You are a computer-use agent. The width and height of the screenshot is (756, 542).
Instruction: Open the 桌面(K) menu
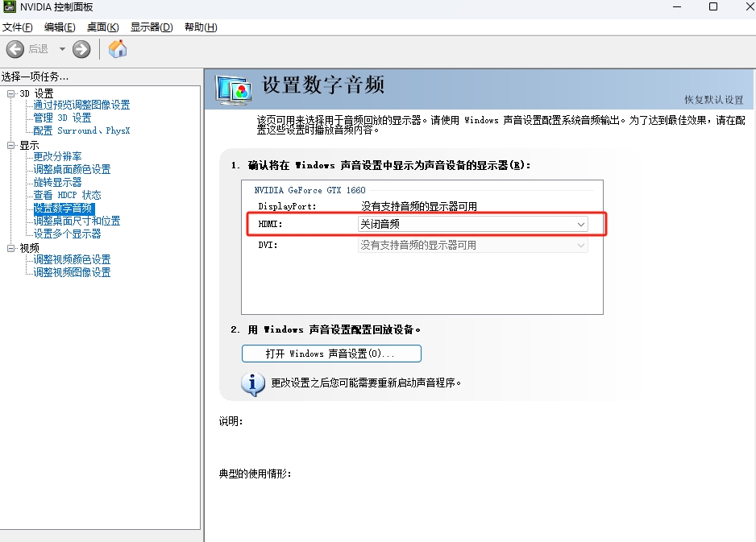(x=102, y=27)
